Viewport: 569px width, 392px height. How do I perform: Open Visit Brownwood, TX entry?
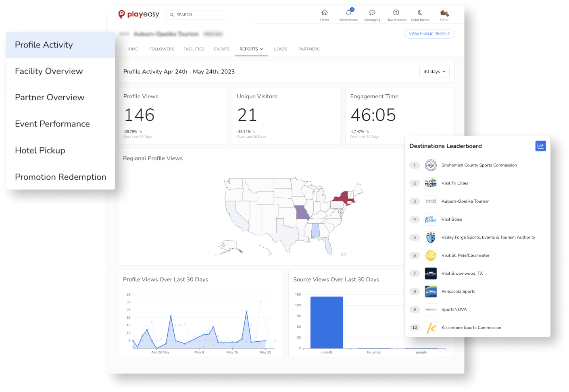[462, 274]
